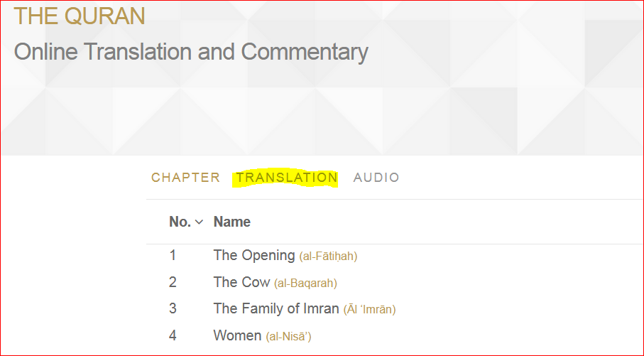Click the Name column header
Image resolution: width=644 pixels, height=356 pixels.
(x=232, y=222)
